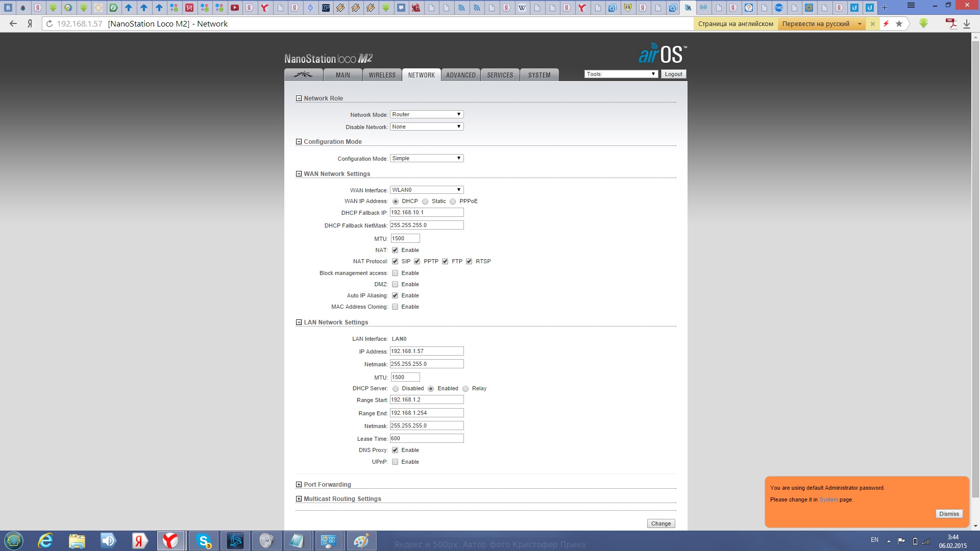Open the Network Mode dropdown
This screenshot has width=980, height=551.
coord(427,114)
